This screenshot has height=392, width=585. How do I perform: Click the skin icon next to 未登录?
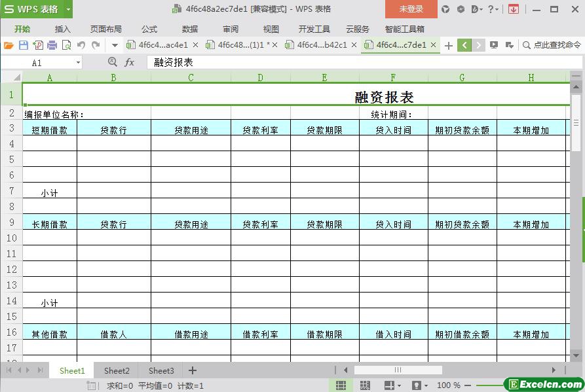(445, 9)
